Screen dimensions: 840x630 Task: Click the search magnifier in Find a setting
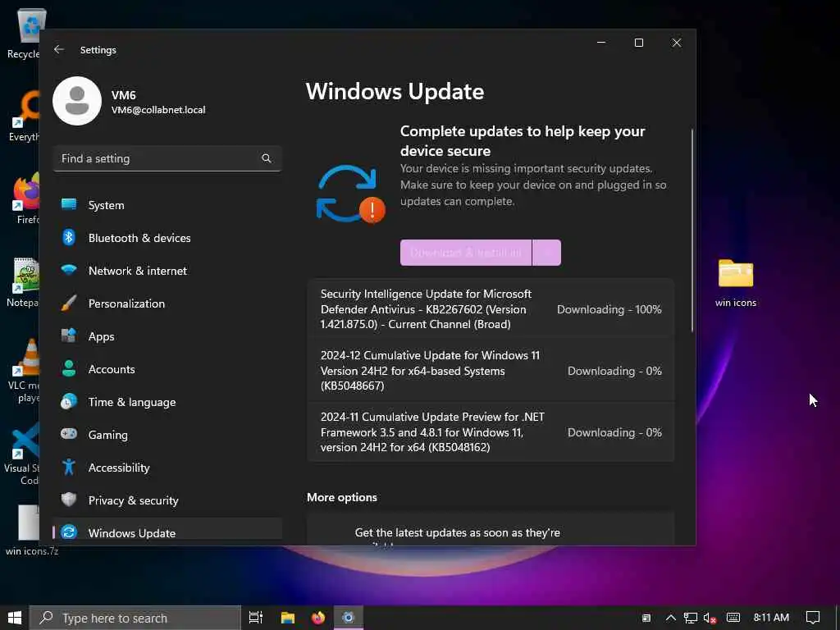pyautogui.click(x=267, y=158)
